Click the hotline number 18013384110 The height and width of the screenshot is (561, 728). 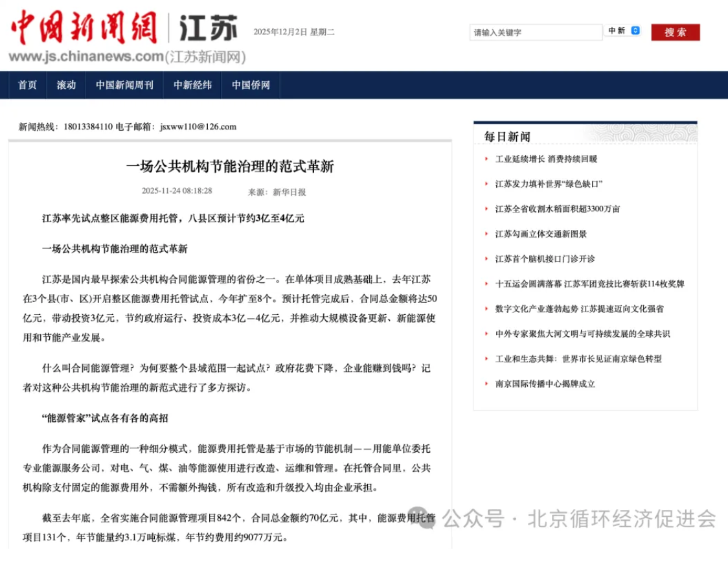[87, 127]
